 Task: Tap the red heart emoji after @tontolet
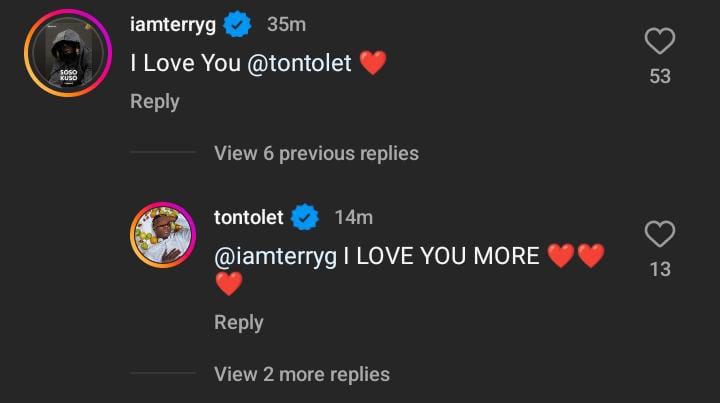[x=372, y=63]
